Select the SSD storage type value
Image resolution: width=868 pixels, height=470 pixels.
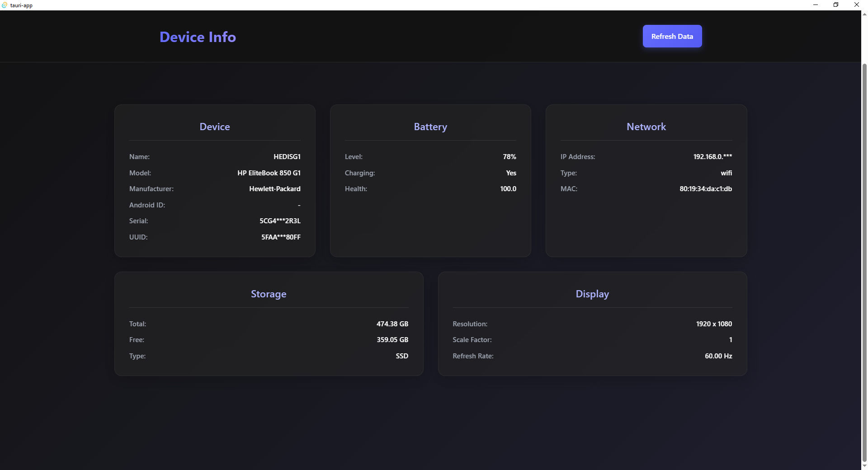click(401, 356)
